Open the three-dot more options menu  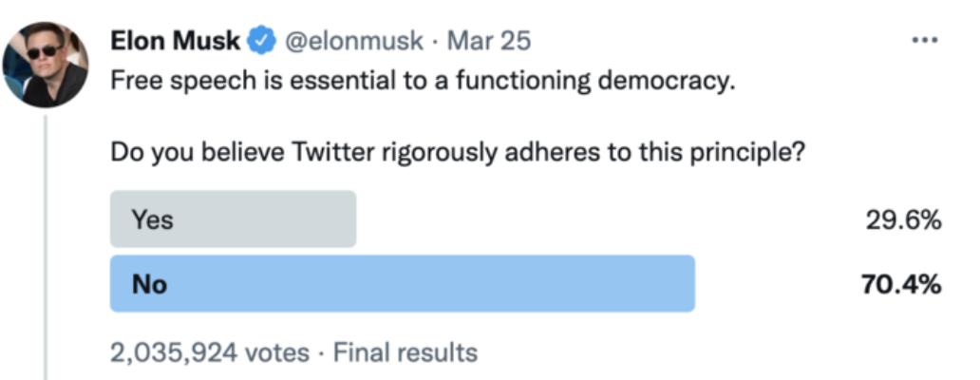click(x=923, y=42)
